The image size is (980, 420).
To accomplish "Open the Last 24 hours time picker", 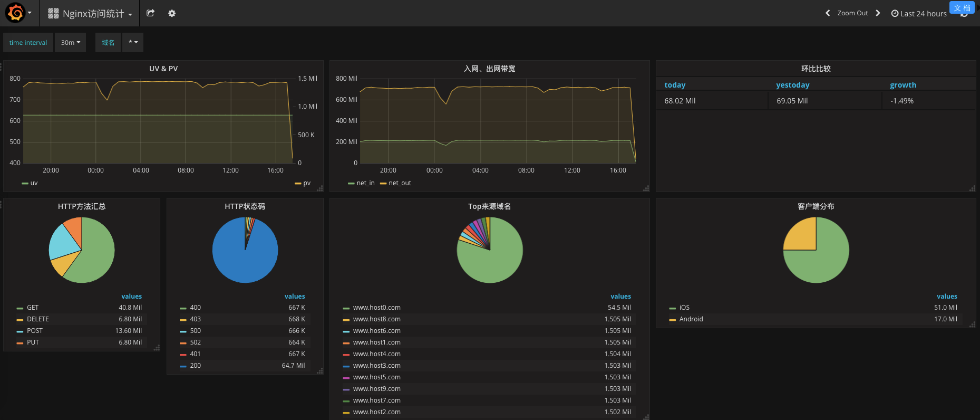I will pyautogui.click(x=919, y=14).
